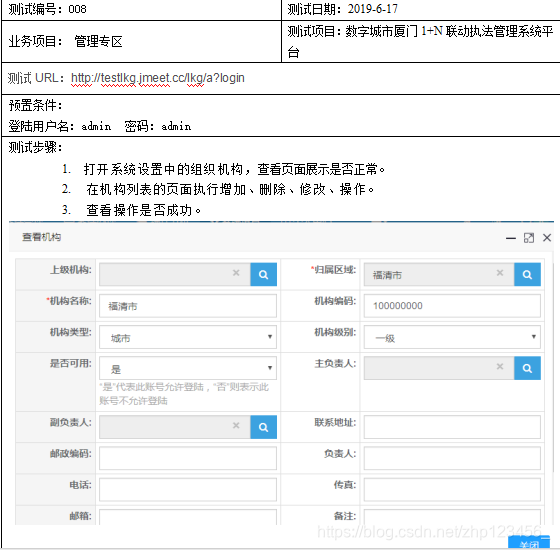The height and width of the screenshot is (550, 560).
Task: Click test step 2 about 增加、删除、修改
Action: 218,189
